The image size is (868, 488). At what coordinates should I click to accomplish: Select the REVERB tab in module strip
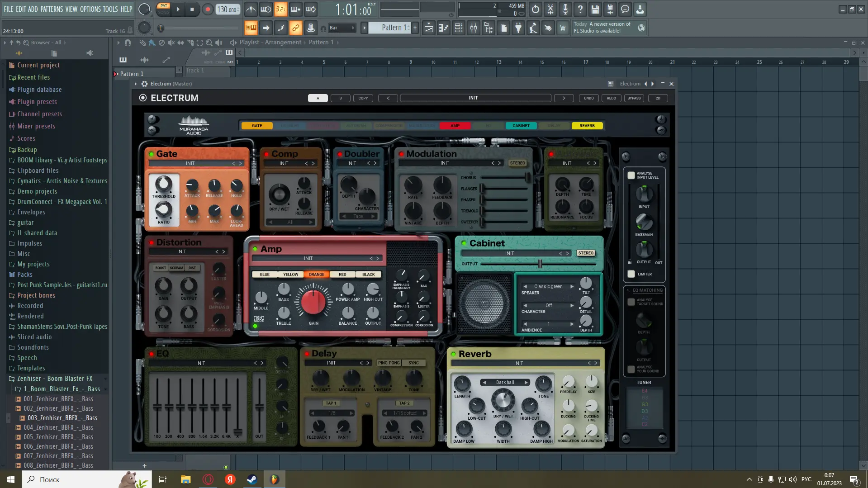point(587,126)
